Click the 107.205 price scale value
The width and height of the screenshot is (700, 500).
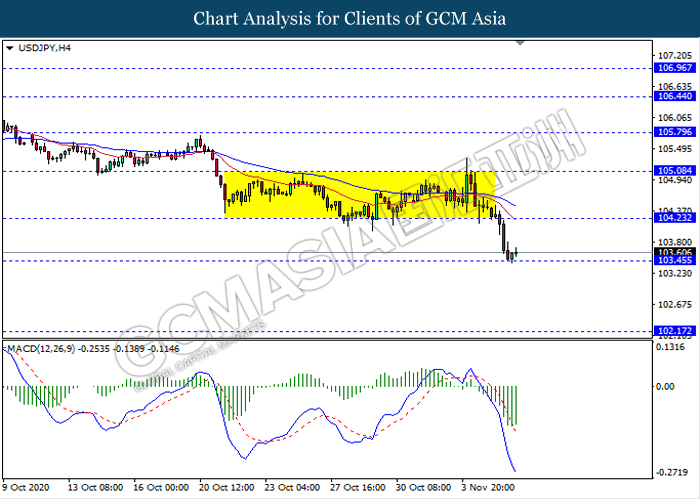(675, 55)
